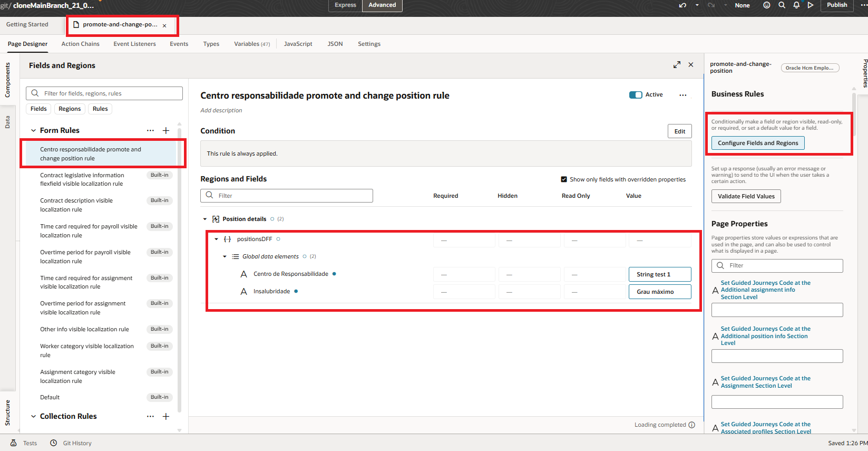
Task: Open the Components side panel tab
Action: pos(7,80)
